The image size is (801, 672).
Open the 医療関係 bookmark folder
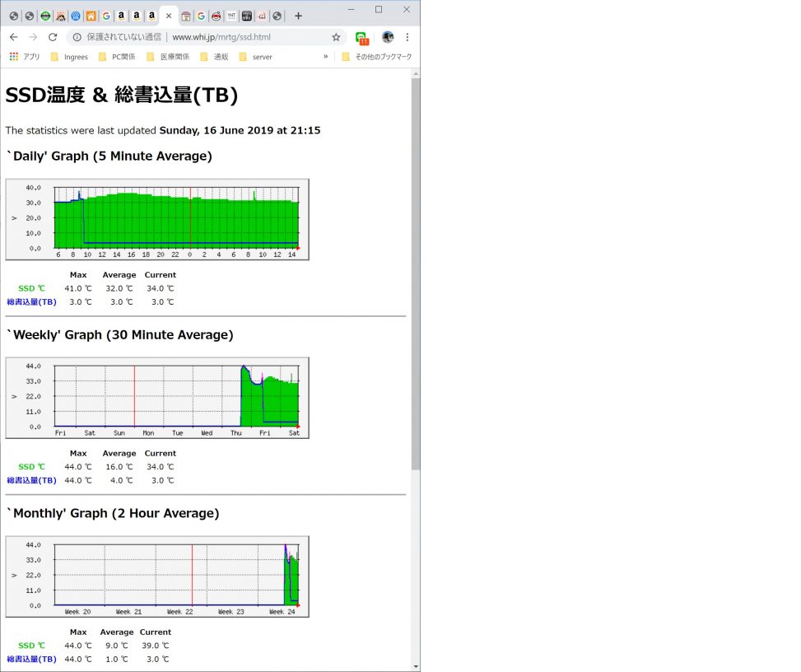pos(168,57)
